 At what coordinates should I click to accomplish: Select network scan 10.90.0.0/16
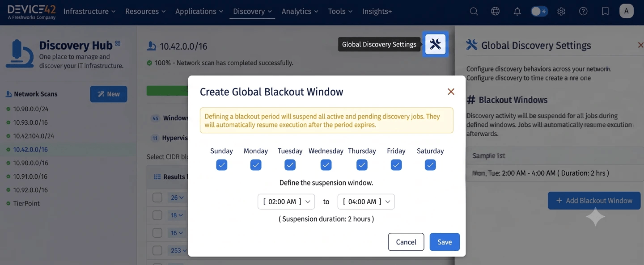[x=30, y=163]
